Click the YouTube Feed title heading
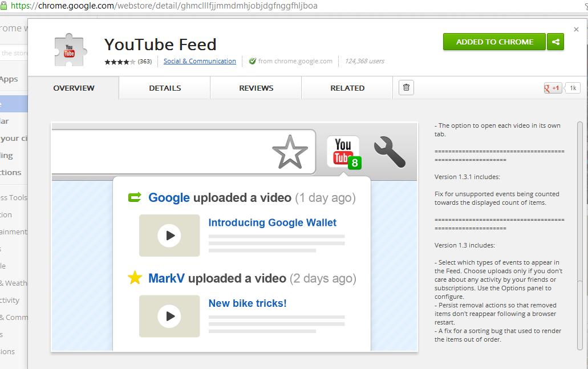 click(x=160, y=44)
